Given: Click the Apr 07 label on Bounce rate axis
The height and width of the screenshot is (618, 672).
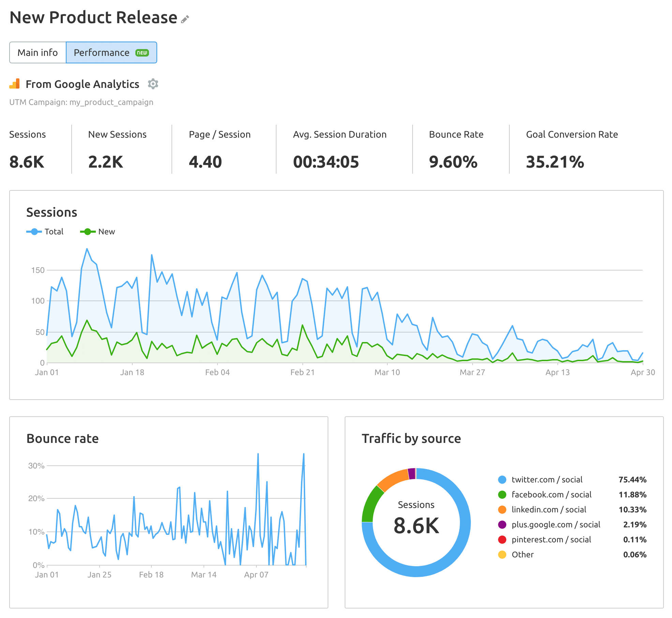Looking at the screenshot, I should [256, 575].
